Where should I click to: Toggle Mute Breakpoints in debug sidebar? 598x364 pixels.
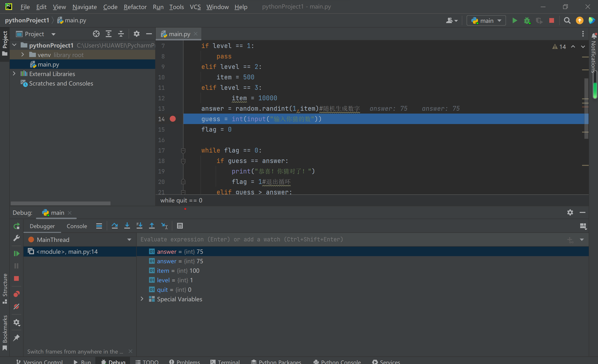[16, 307]
